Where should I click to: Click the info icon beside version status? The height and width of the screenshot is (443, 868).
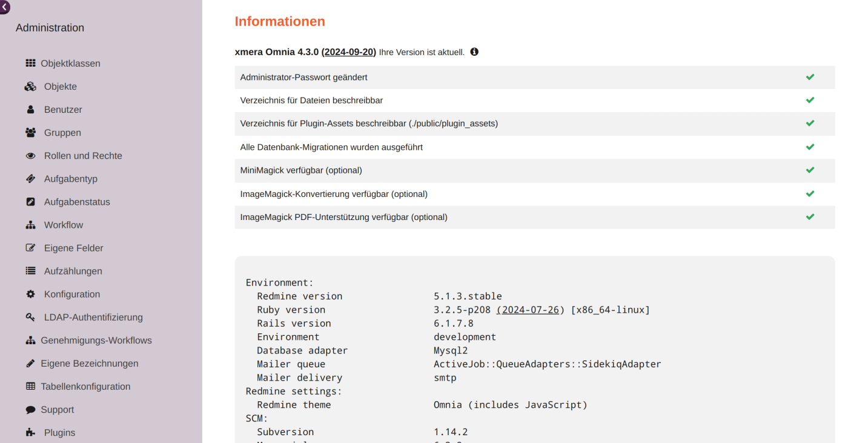click(x=474, y=52)
